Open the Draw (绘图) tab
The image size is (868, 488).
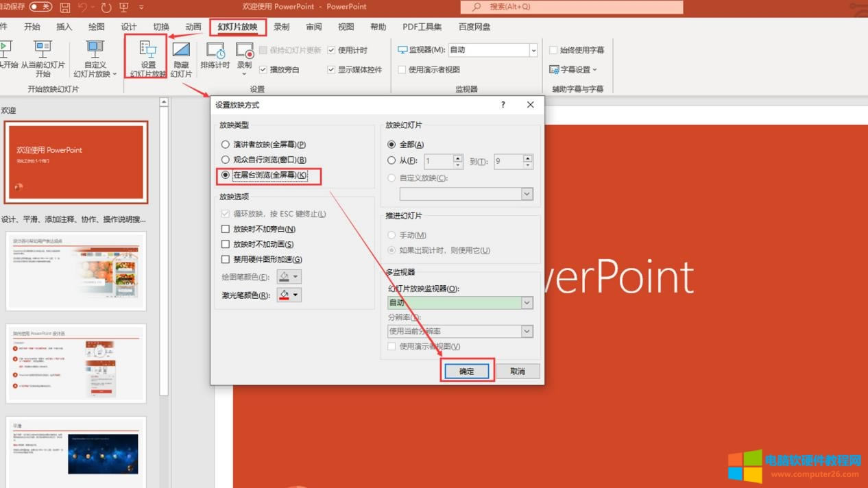96,27
